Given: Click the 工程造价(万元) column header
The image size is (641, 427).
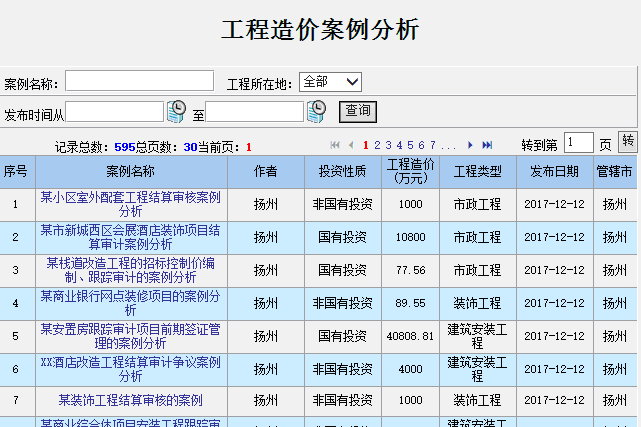Looking at the screenshot, I should pos(410,171).
